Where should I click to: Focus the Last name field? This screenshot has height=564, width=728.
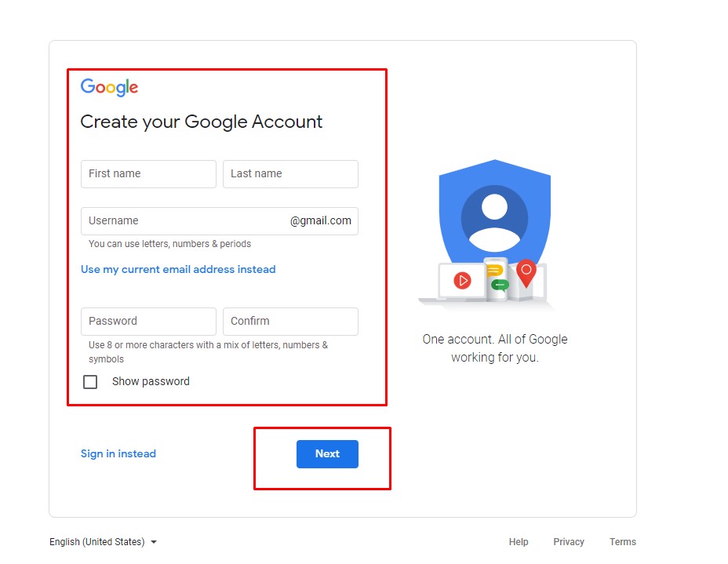click(x=290, y=174)
